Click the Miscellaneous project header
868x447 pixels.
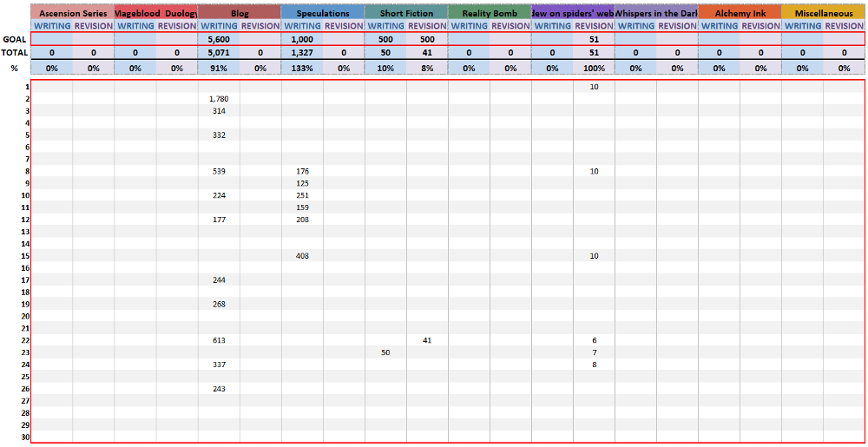pyautogui.click(x=823, y=13)
